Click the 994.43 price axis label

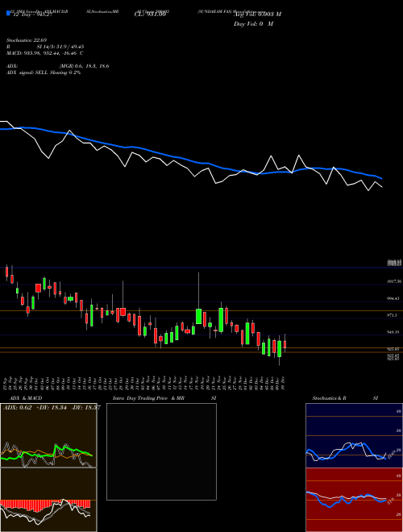pos(394,298)
